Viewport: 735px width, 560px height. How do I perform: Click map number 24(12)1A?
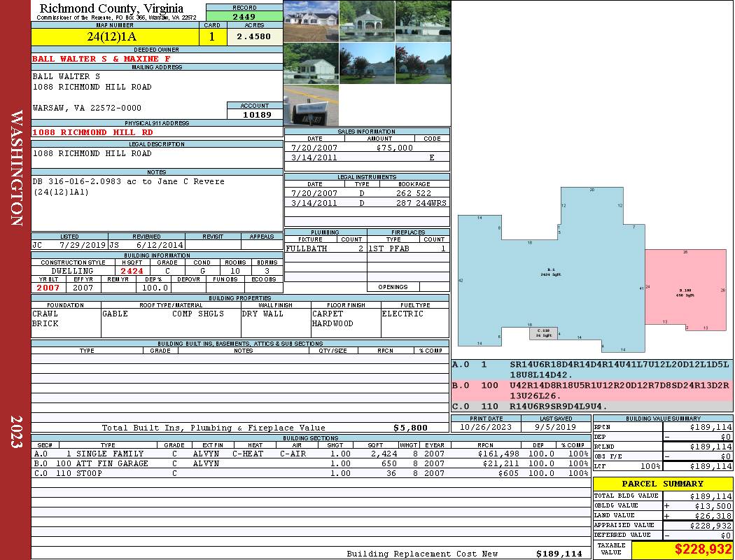coord(111,36)
